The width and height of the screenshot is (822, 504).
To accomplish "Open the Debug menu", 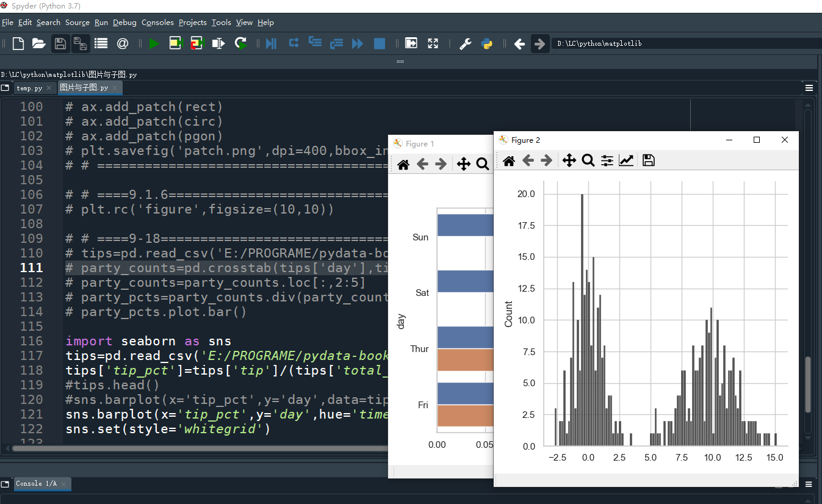I will point(124,23).
